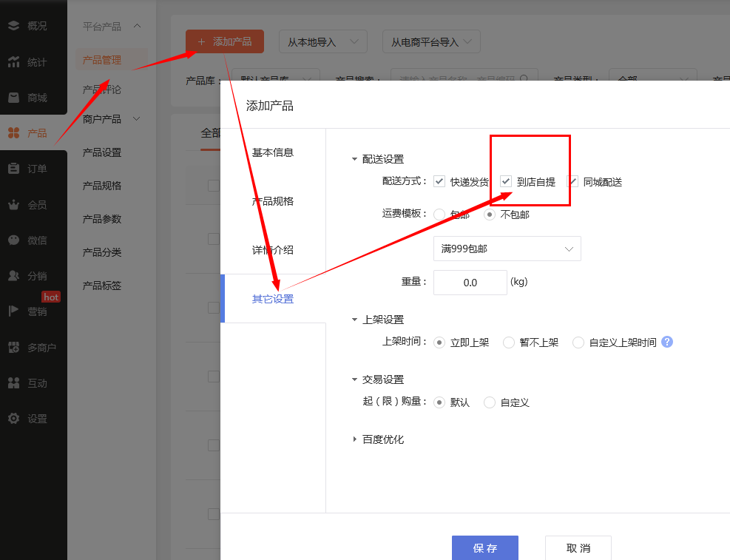Click help icon beside 自定义上架时间
This screenshot has width=730, height=560.
click(x=667, y=342)
